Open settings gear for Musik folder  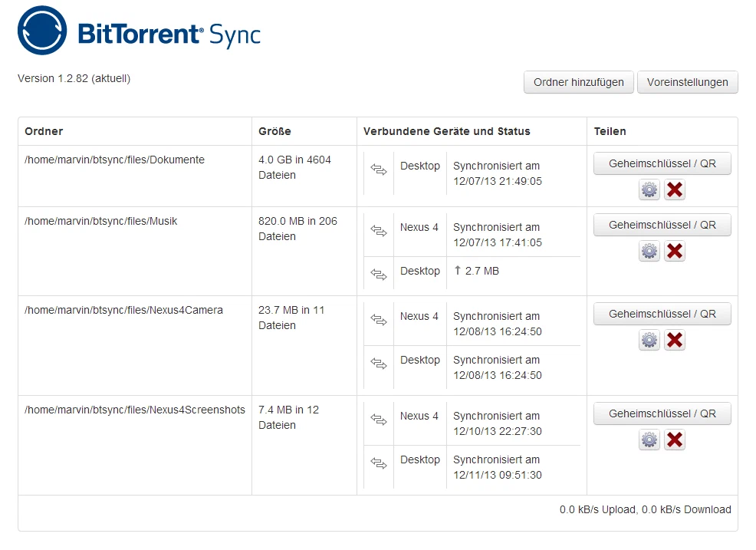pos(649,251)
